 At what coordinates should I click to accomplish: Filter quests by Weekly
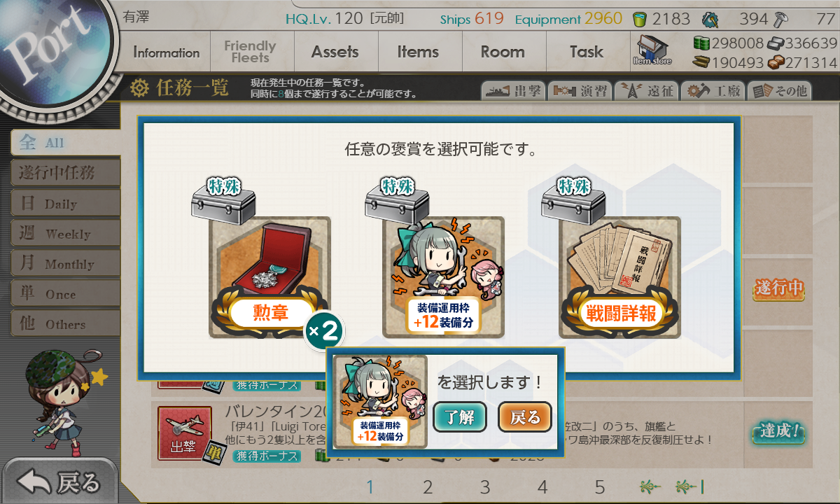pyautogui.click(x=65, y=234)
